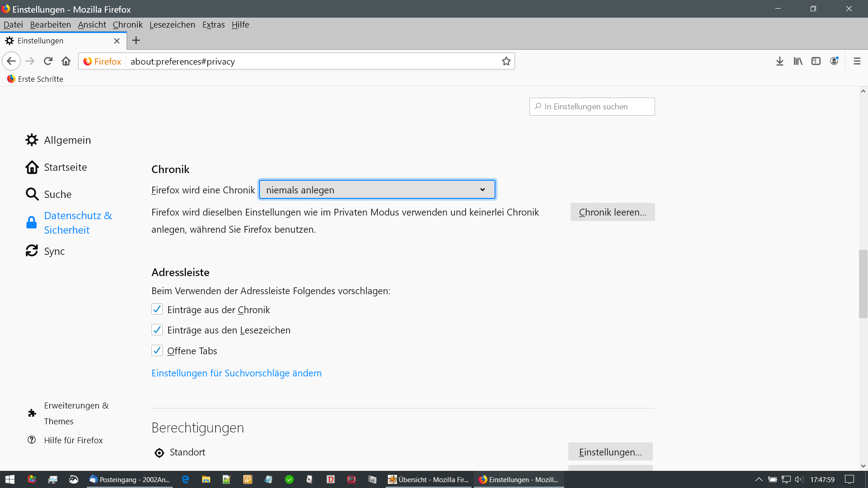Open Einstellungen für Suchvorschläge ändern link

click(236, 373)
